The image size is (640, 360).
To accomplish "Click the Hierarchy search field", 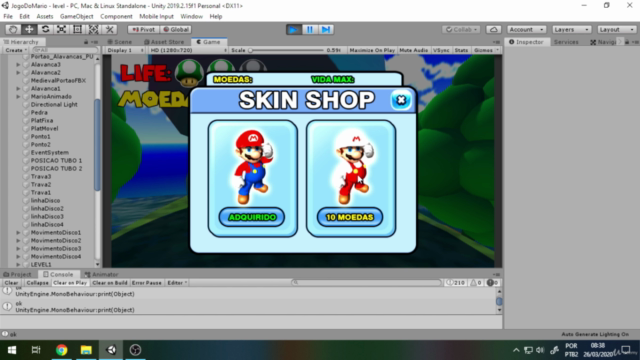I will click(65, 50).
